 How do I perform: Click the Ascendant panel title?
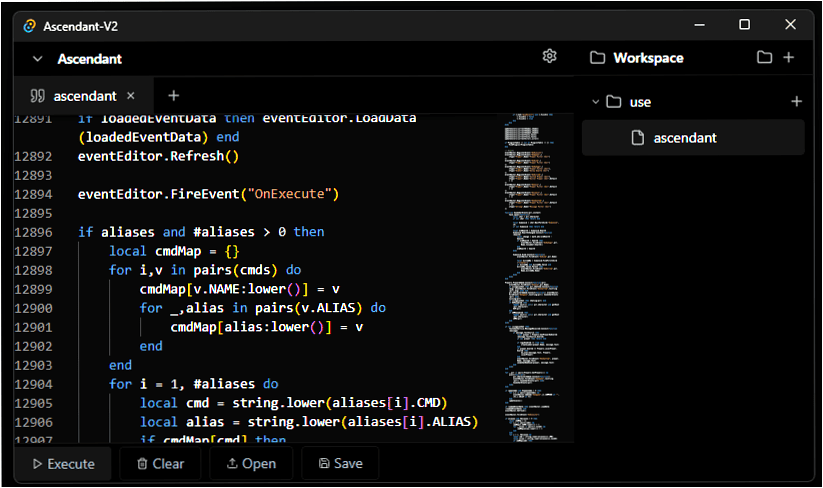click(90, 59)
